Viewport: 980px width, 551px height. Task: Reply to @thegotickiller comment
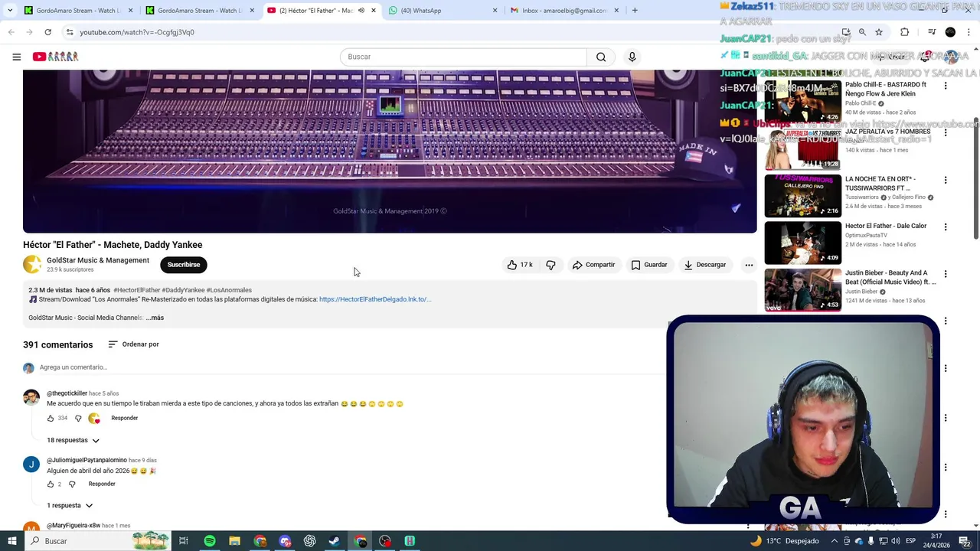click(124, 418)
